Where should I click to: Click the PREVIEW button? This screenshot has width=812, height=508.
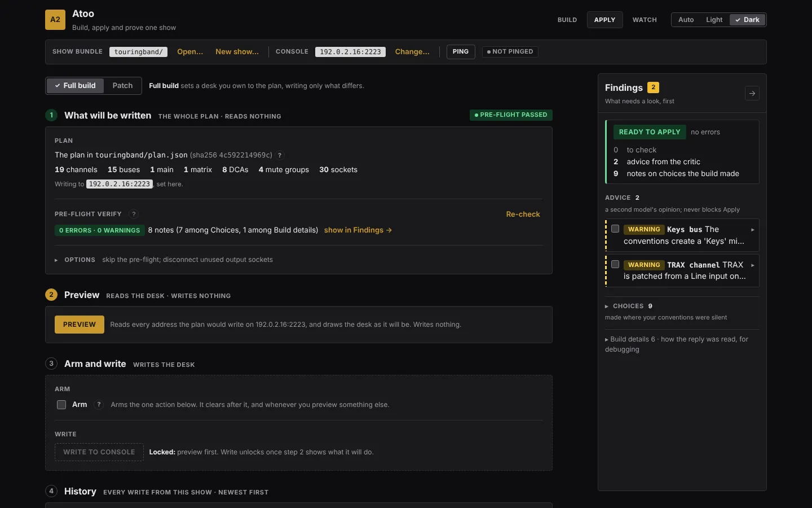click(80, 325)
